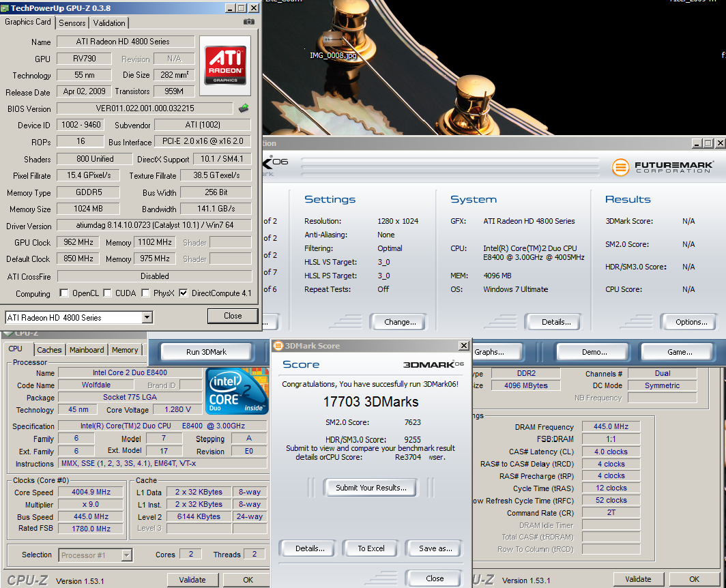Click the '1780.0 MHz' Rated FSB value
Viewport: 726px width, 588px height.
click(x=91, y=528)
